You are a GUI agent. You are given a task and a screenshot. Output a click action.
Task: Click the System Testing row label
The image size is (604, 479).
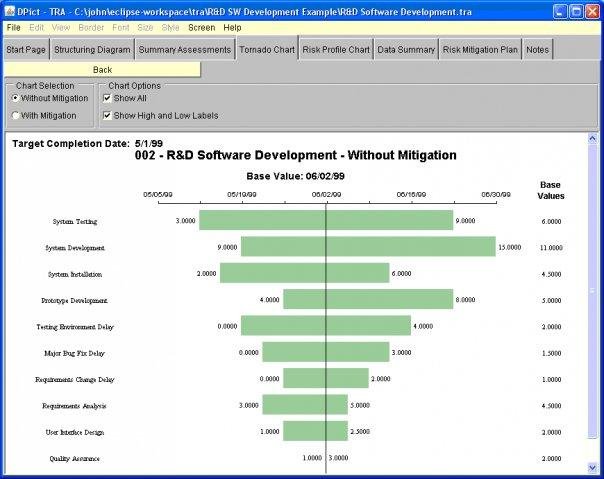(x=75, y=222)
